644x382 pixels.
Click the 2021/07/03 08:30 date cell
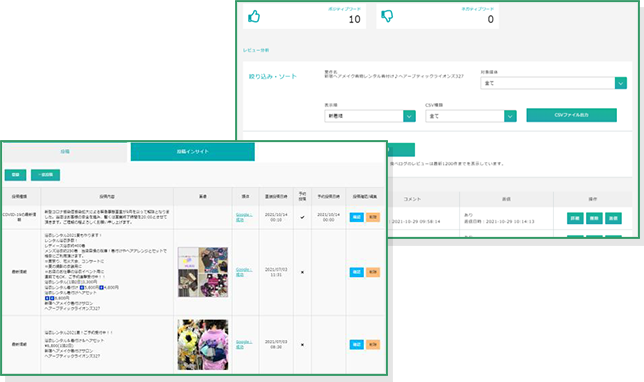276,344
